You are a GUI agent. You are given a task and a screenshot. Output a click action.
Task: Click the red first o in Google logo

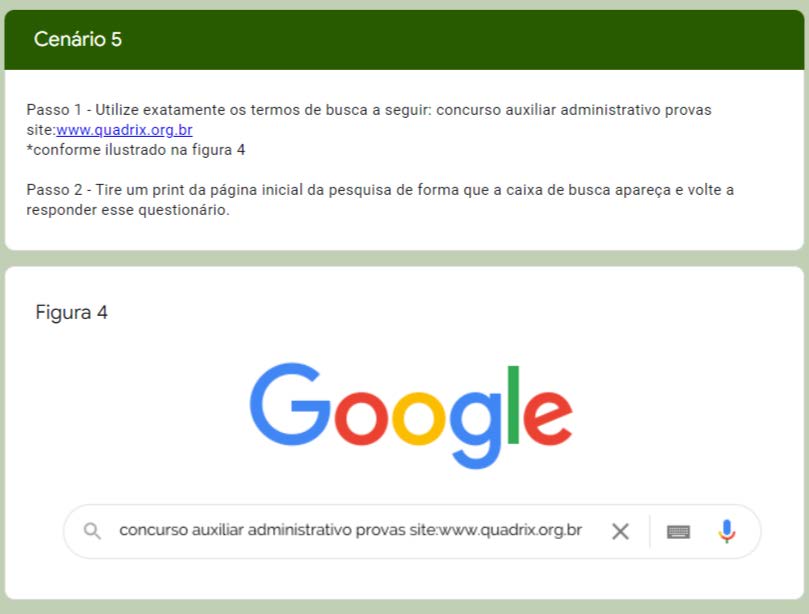click(x=361, y=418)
